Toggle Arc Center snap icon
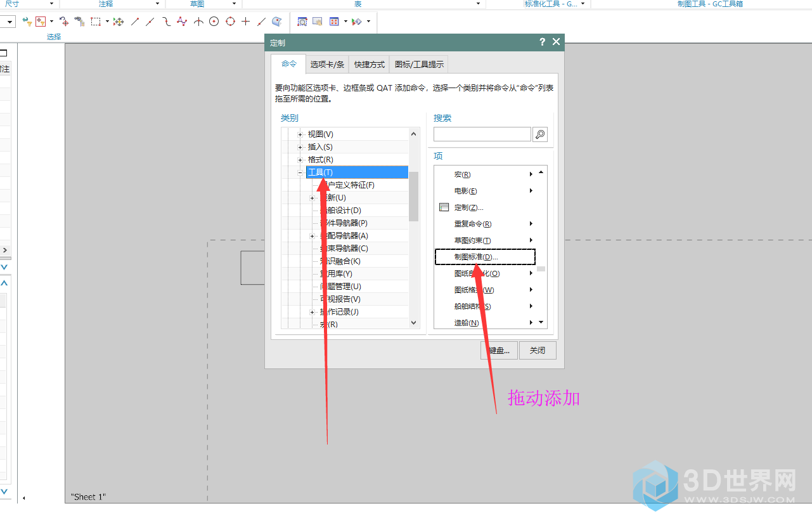The height and width of the screenshot is (520, 812). pos(214,22)
